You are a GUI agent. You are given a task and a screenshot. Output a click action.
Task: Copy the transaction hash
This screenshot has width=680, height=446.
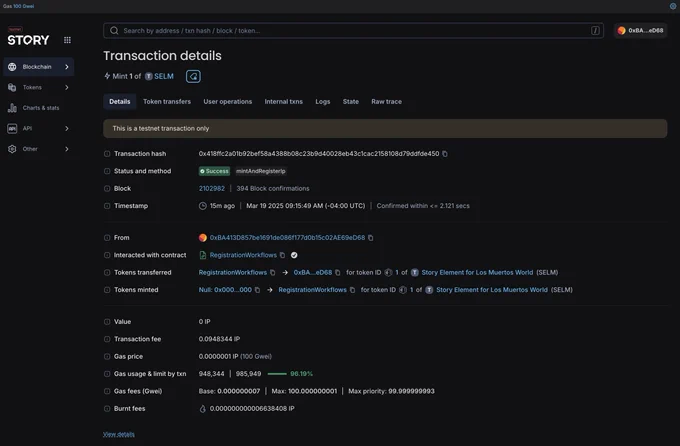click(445, 154)
